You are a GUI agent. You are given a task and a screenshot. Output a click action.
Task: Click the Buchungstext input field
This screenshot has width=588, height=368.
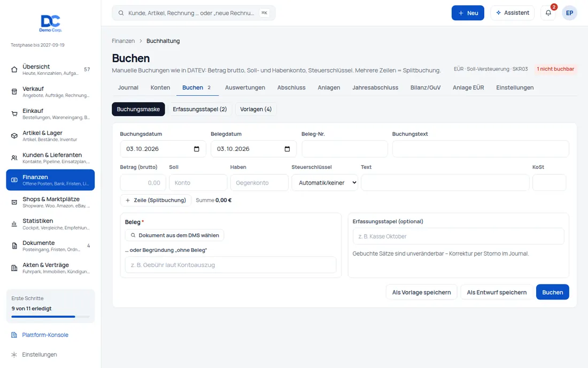point(481,149)
